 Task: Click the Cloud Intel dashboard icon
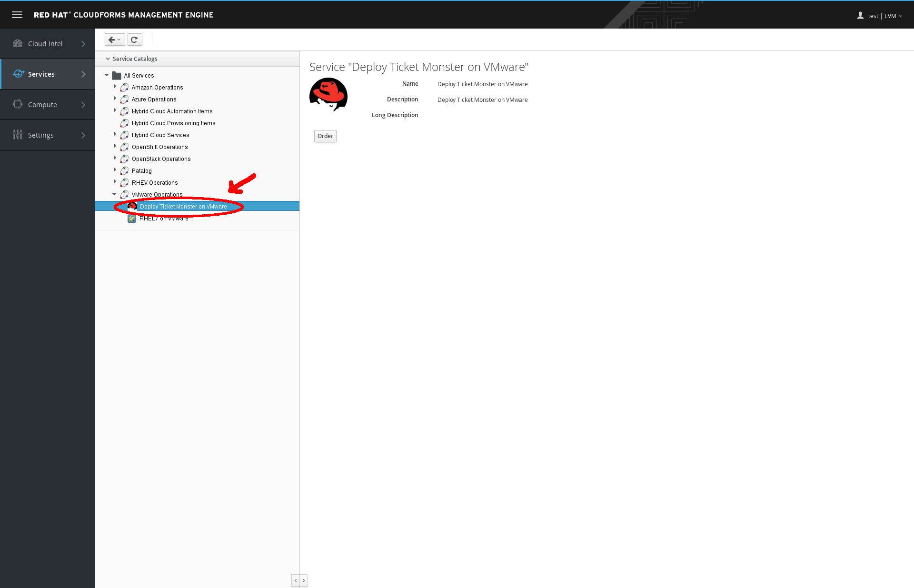18,43
